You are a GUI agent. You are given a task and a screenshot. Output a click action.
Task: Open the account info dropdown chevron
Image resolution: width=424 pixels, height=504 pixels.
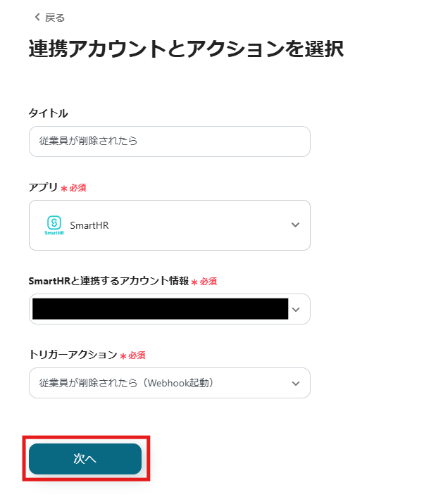(x=296, y=310)
